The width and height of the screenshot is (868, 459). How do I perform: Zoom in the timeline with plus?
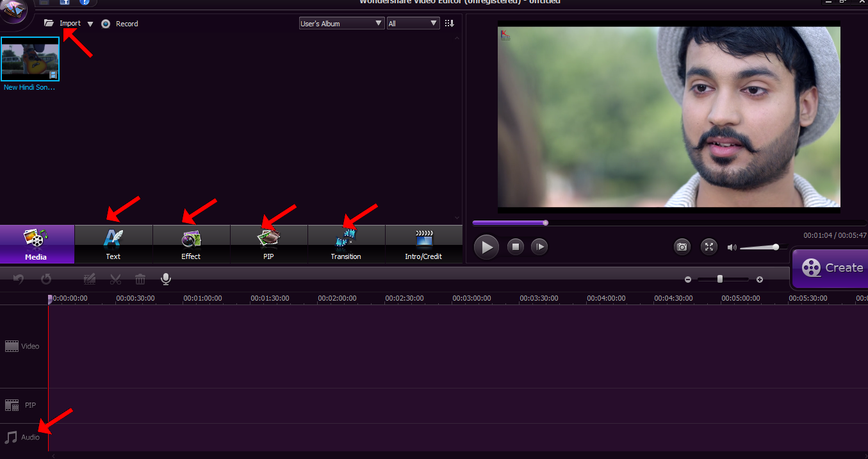(x=760, y=280)
